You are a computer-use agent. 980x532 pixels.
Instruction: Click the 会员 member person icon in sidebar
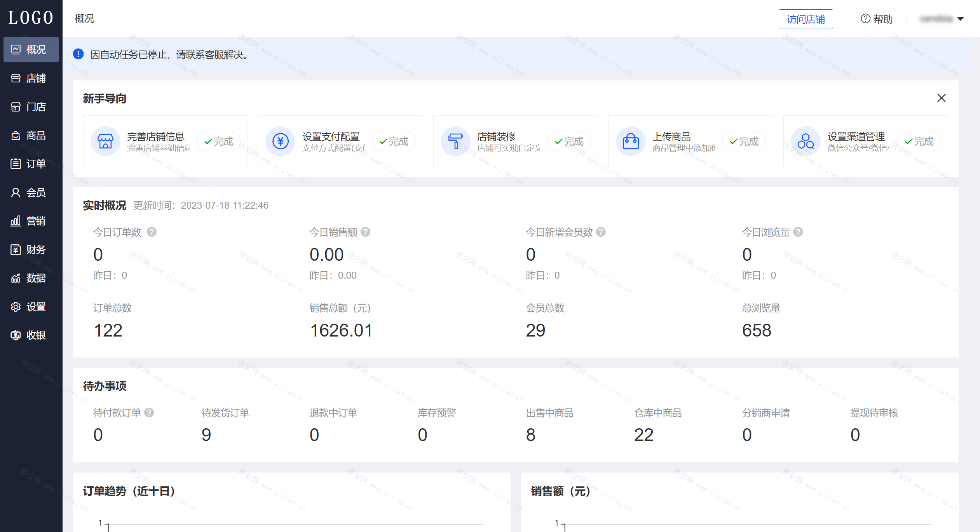[x=16, y=192]
